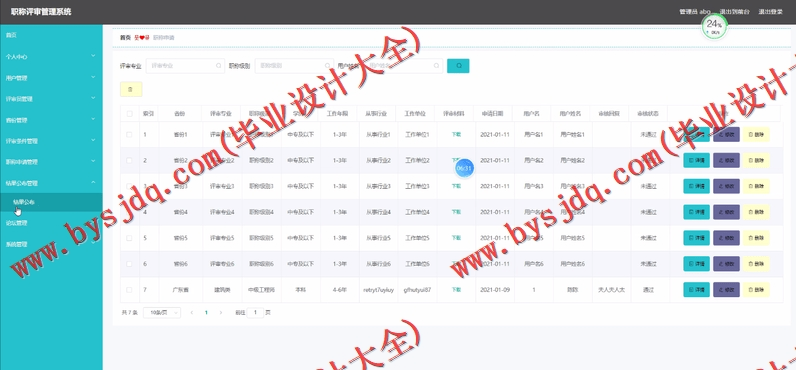796x370 pixels.
Task: Download review material for row 4
Action: [456, 212]
